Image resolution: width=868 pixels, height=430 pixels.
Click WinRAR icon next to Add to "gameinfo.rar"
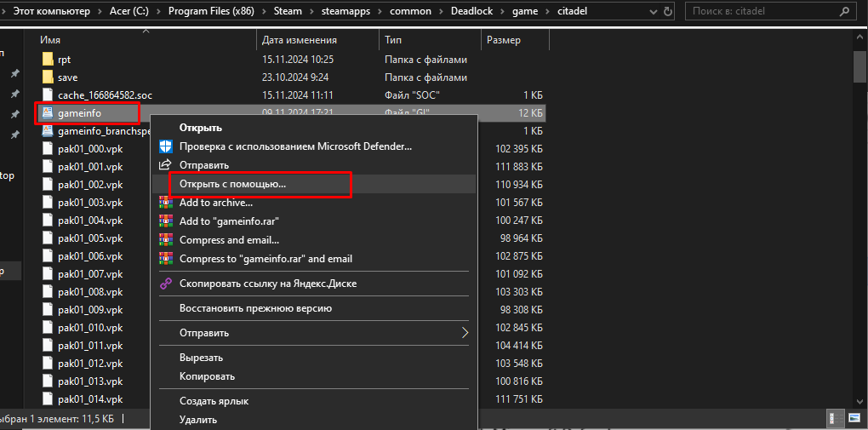tap(166, 221)
